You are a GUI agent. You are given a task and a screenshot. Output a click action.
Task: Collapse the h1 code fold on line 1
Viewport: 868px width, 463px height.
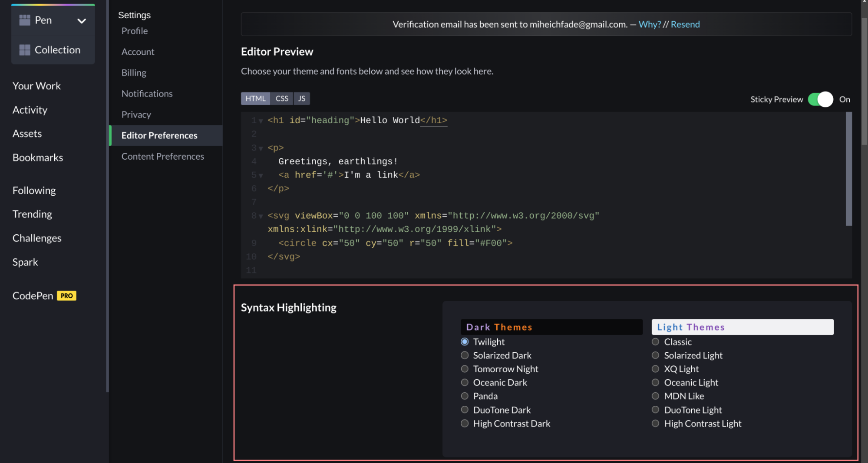coord(261,121)
